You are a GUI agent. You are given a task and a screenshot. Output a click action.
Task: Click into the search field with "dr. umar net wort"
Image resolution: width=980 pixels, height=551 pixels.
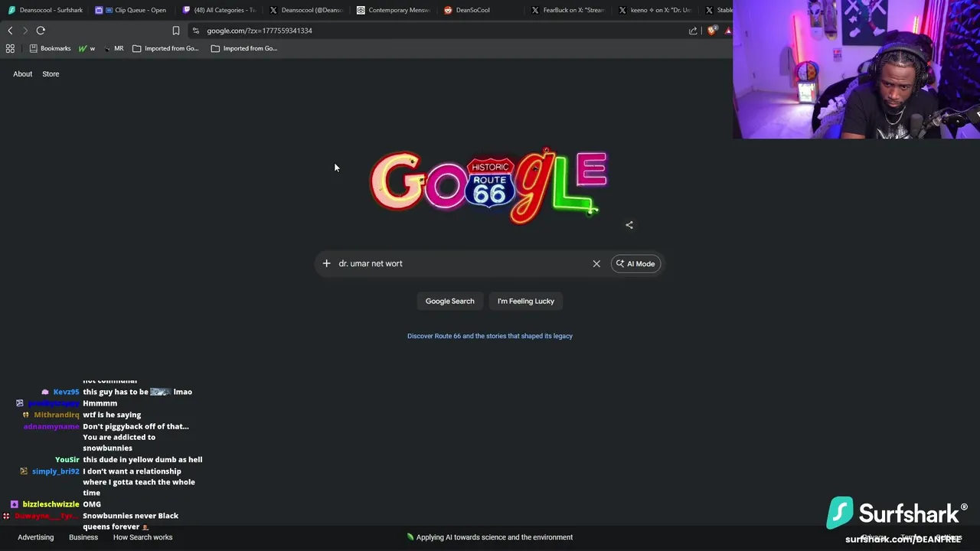tap(462, 263)
